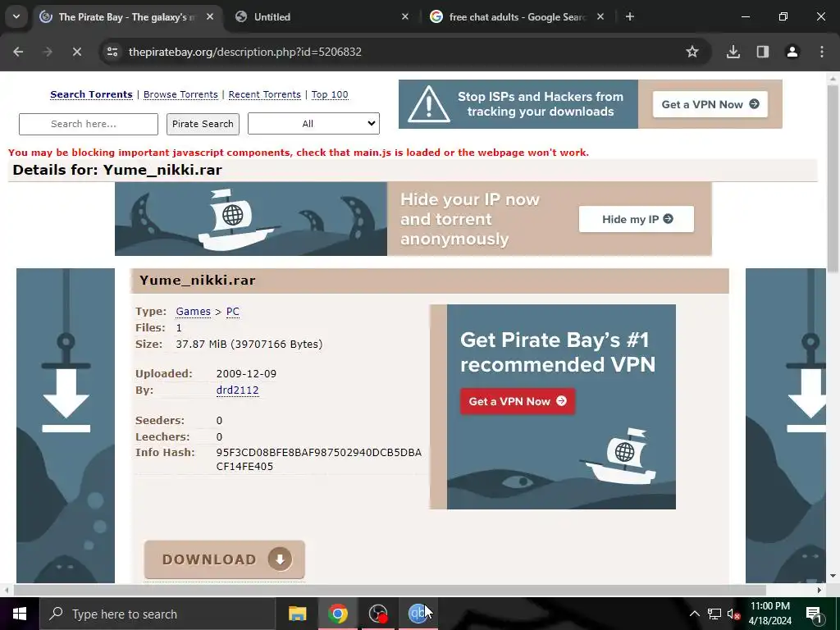This screenshot has width=840, height=630.
Task: Open Chrome three-dot menu
Action: (x=822, y=52)
